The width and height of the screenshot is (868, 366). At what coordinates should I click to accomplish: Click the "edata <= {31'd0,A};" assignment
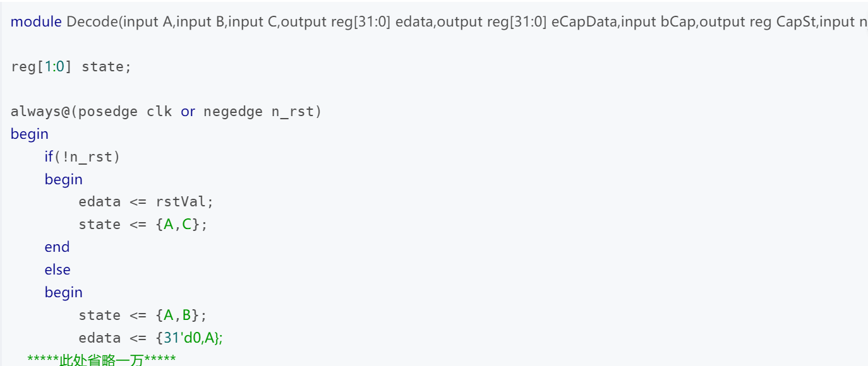tap(150, 338)
